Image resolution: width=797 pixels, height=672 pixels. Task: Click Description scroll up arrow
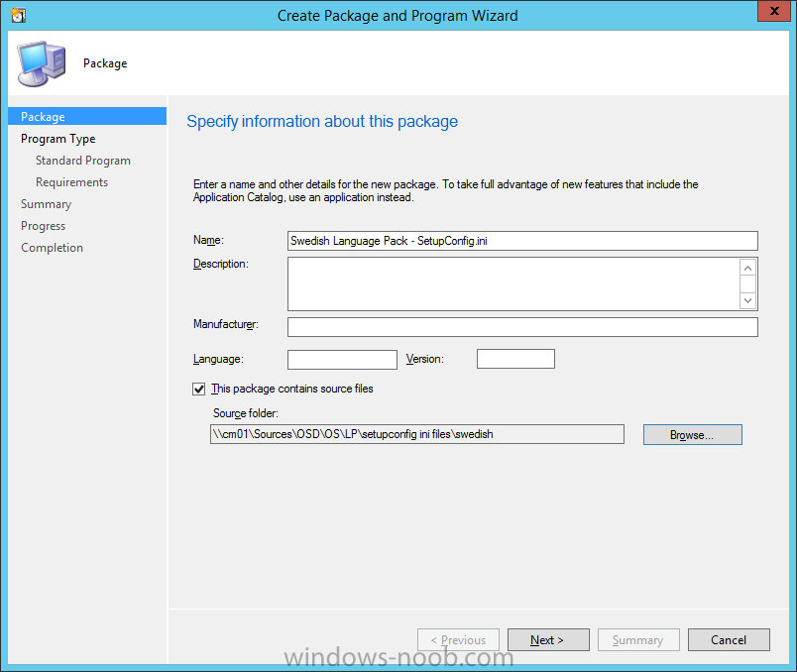point(747,268)
